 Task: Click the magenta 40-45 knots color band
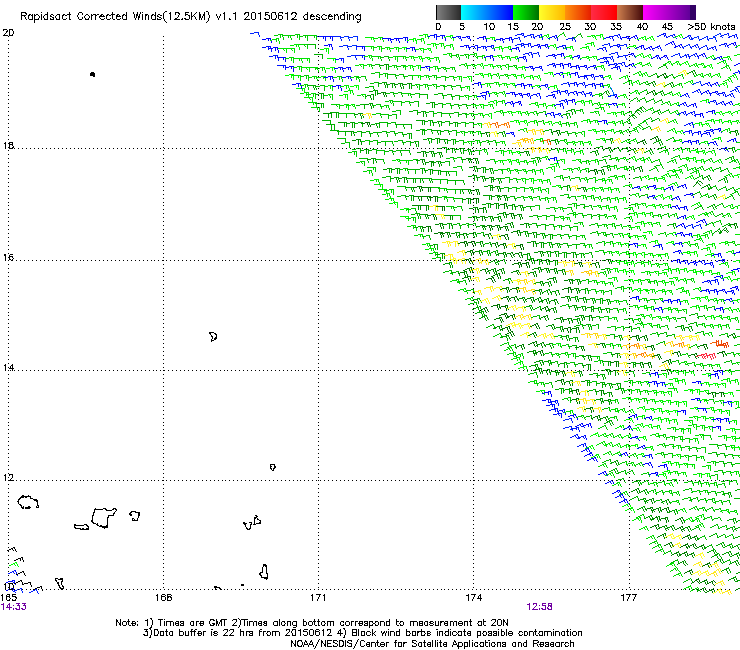click(x=656, y=12)
